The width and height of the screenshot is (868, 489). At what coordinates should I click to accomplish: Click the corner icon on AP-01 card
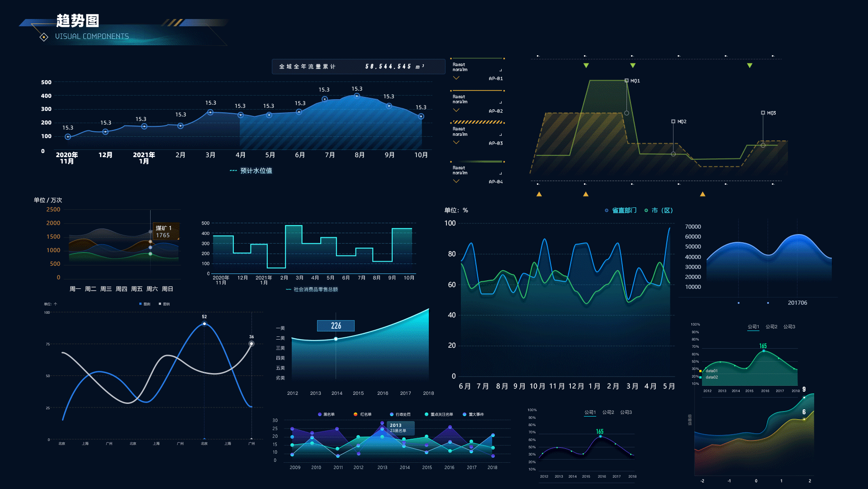tap(500, 70)
